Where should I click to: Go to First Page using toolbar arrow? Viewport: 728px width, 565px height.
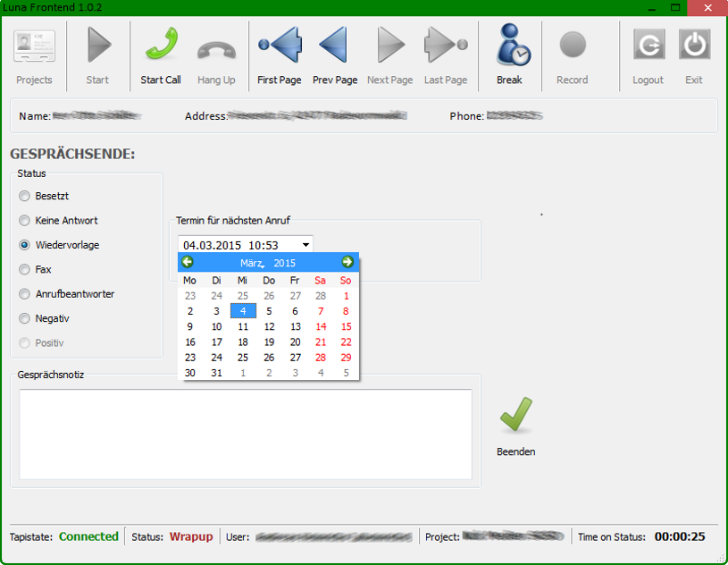[280, 45]
